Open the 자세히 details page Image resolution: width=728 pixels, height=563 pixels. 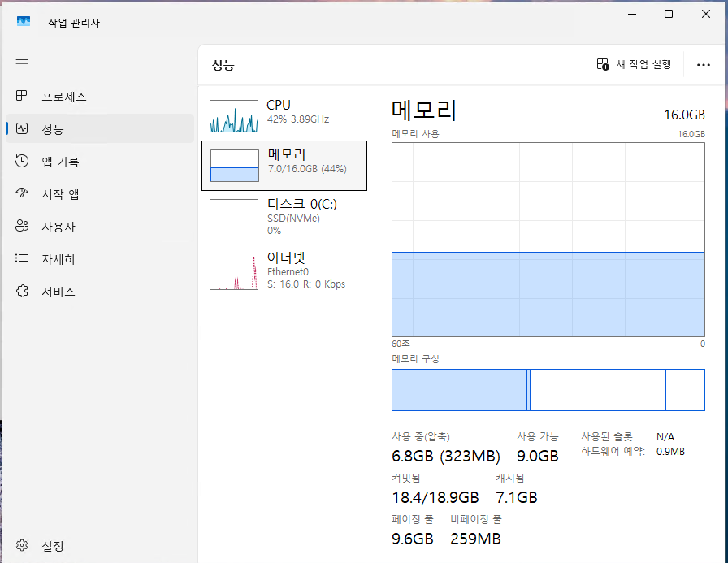click(100, 258)
